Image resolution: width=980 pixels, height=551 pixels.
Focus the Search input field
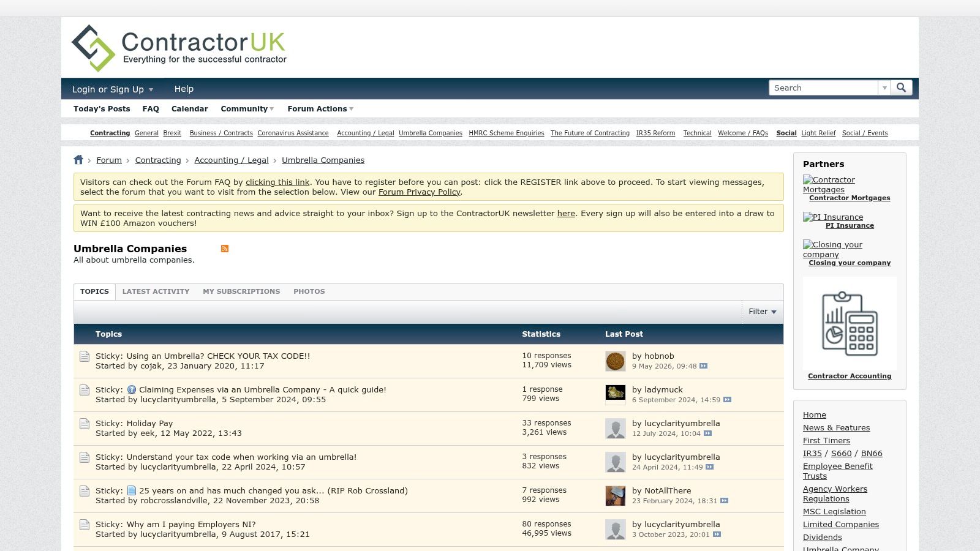[823, 88]
